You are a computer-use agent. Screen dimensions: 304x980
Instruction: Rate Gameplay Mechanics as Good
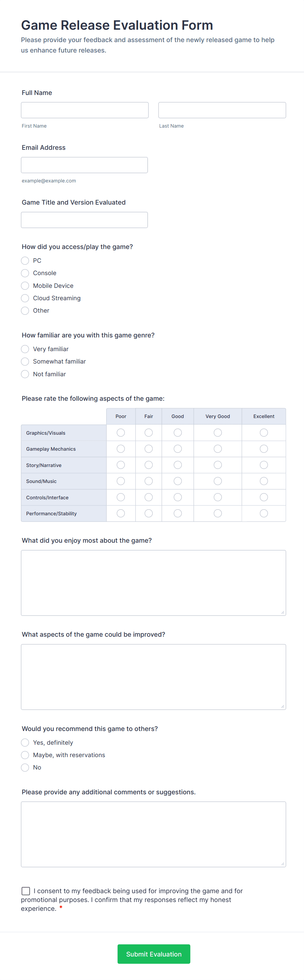click(x=177, y=448)
